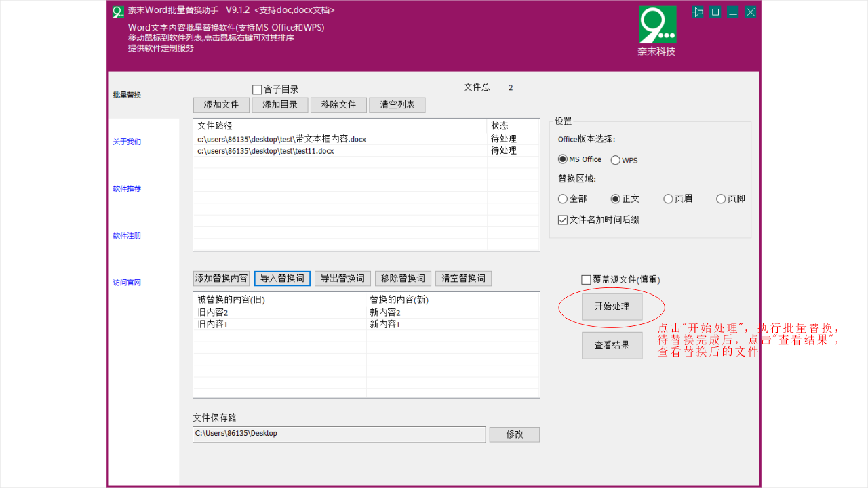Viewport: 868px width, 488px height.
Task: Click the 导入替换词 button
Action: coord(282,278)
